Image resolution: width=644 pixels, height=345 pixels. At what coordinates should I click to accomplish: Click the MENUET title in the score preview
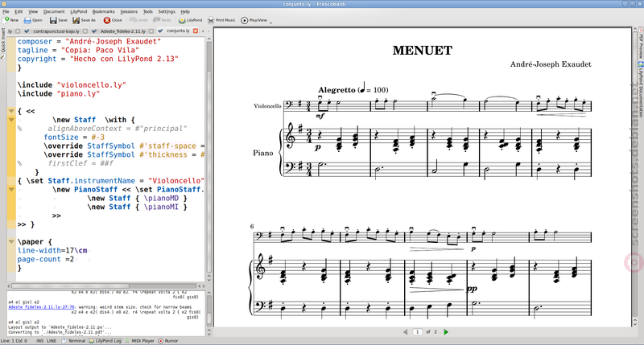pos(422,51)
